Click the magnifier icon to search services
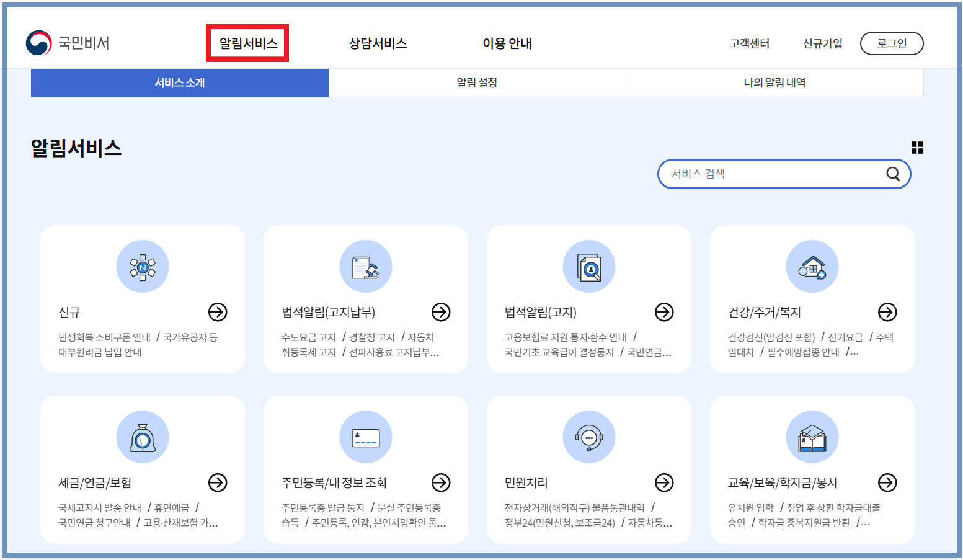The image size is (963, 560). coord(893,174)
